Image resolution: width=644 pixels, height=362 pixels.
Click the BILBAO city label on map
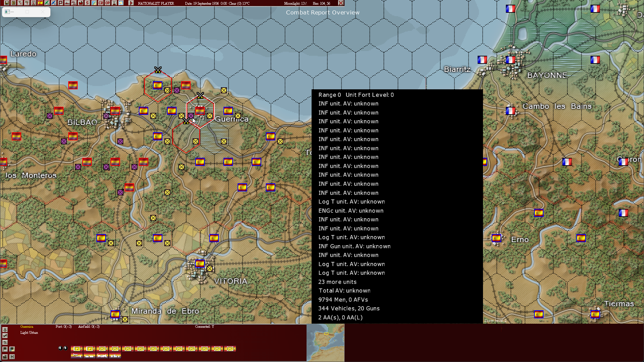tap(82, 122)
